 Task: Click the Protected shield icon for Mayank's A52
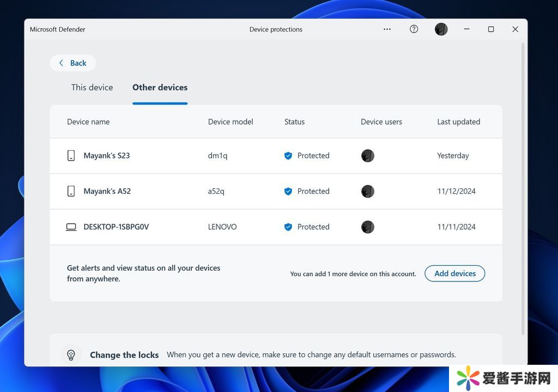(288, 191)
